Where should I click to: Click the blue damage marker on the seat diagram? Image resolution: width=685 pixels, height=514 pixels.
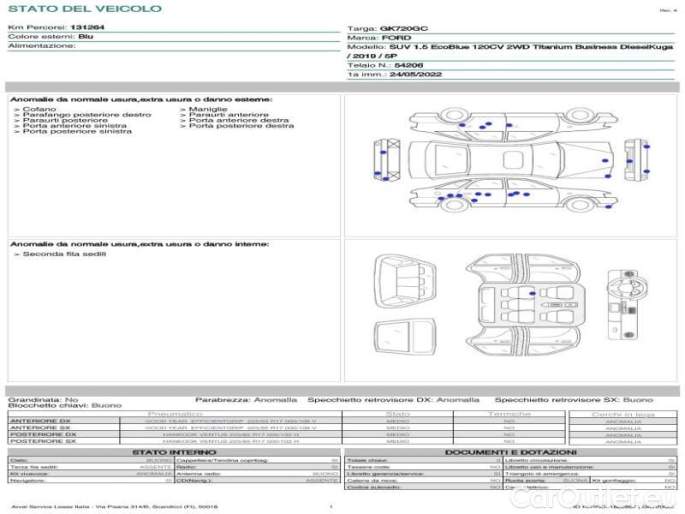[532, 293]
